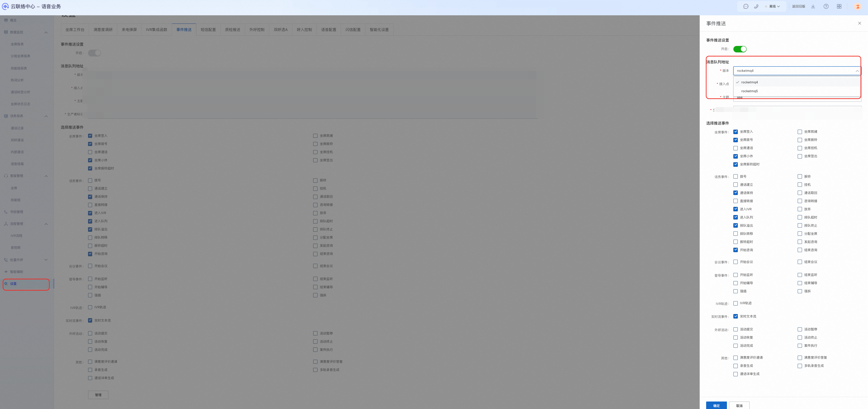Click the 设置 gear icon in sidebar

pos(6,283)
